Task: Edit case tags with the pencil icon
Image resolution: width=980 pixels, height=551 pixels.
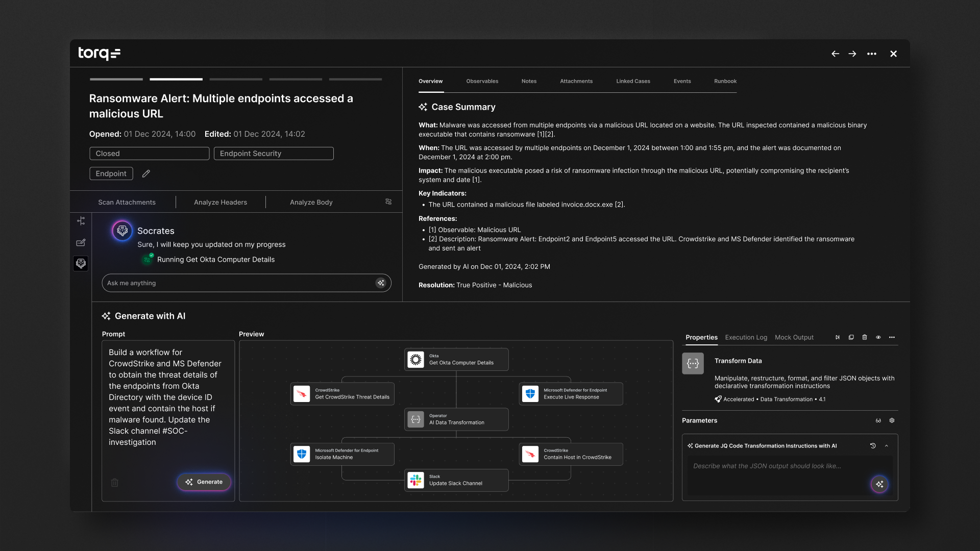Action: tap(146, 173)
